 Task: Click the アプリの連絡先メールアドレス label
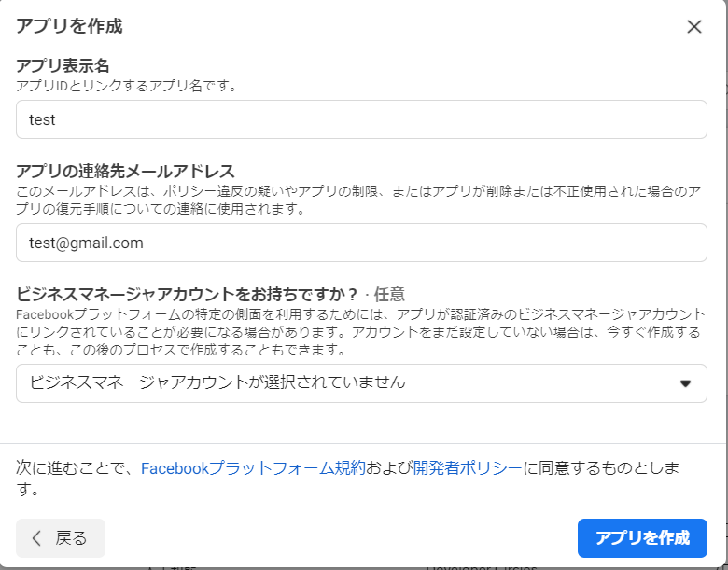[x=125, y=171]
